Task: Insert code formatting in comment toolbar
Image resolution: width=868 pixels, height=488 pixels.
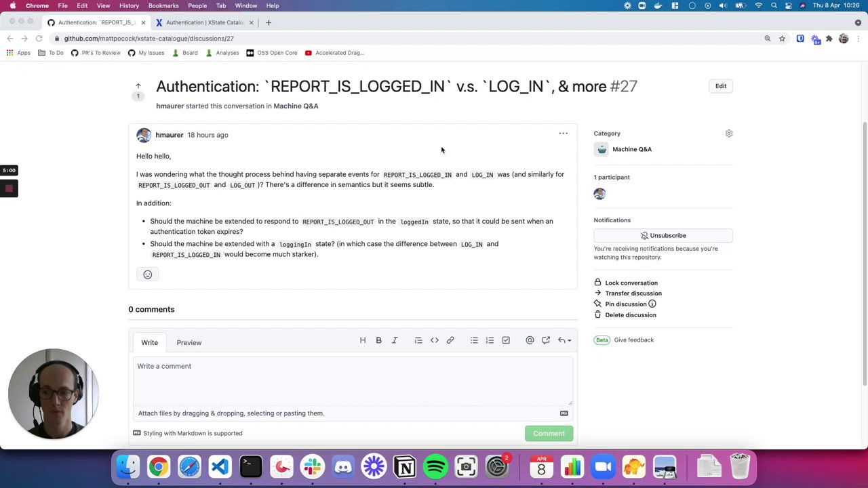Action: click(x=435, y=340)
